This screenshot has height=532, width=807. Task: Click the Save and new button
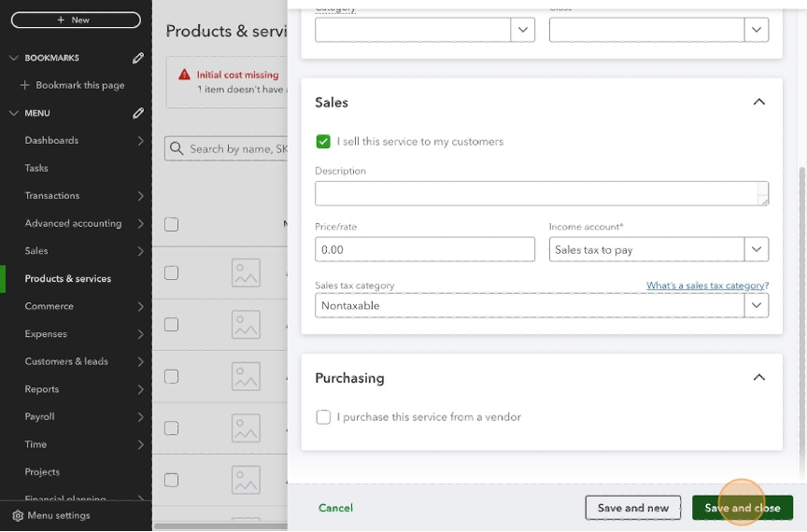[633, 508]
